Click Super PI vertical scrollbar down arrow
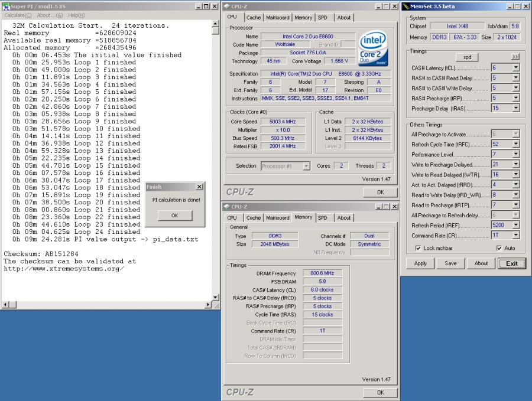The width and height of the screenshot is (532, 401). (215, 298)
